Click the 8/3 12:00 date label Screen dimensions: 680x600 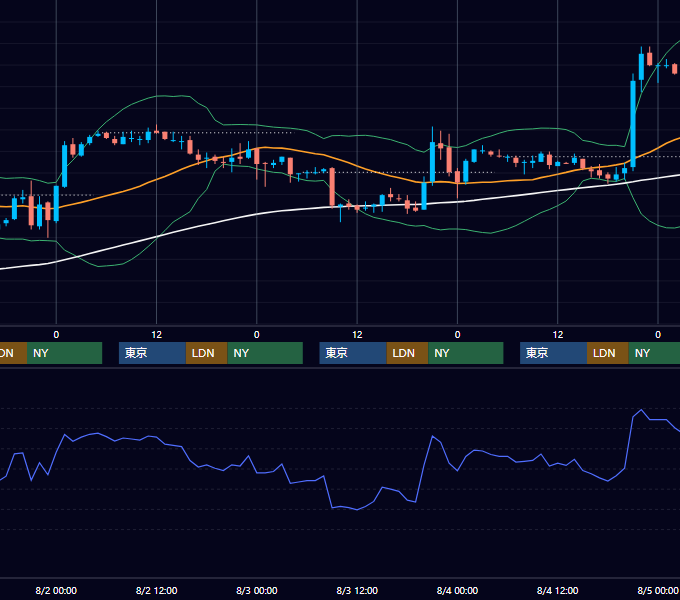357,590
